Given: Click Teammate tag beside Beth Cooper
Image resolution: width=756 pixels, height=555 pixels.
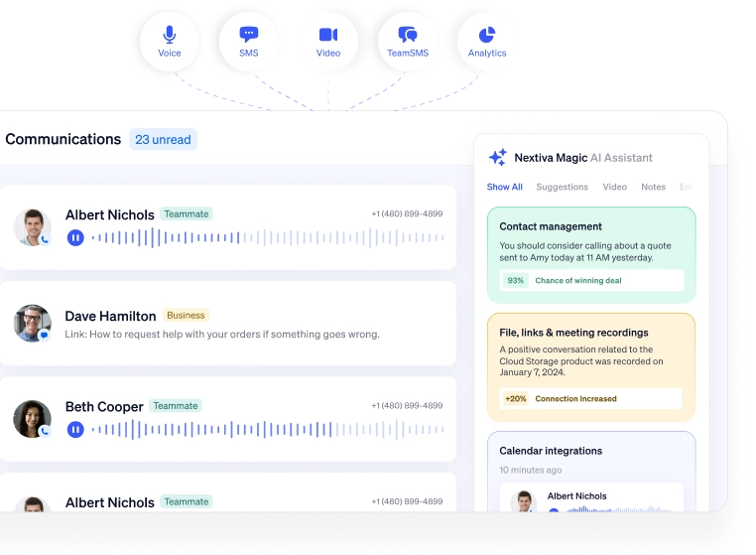Looking at the screenshot, I should pos(175,406).
